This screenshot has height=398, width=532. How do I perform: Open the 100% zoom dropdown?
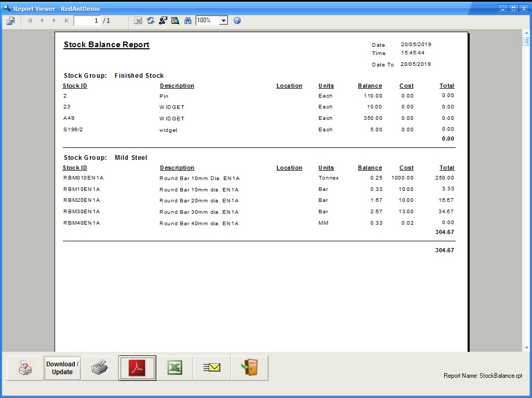[223, 21]
